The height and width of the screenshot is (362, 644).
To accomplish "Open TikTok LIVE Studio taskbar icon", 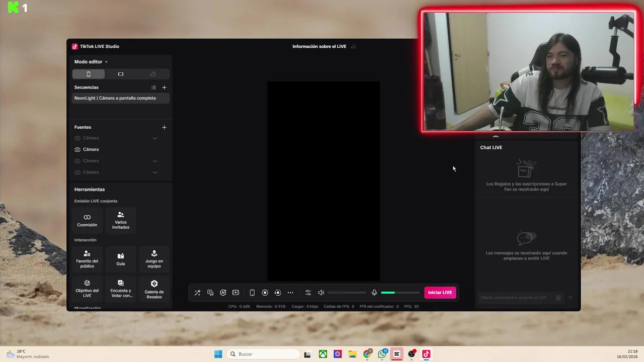I will click(426, 354).
